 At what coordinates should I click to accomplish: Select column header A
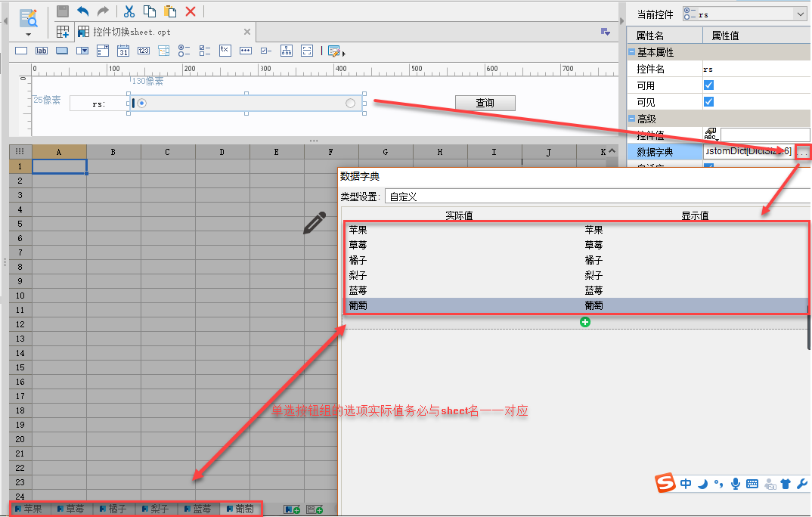coord(59,152)
